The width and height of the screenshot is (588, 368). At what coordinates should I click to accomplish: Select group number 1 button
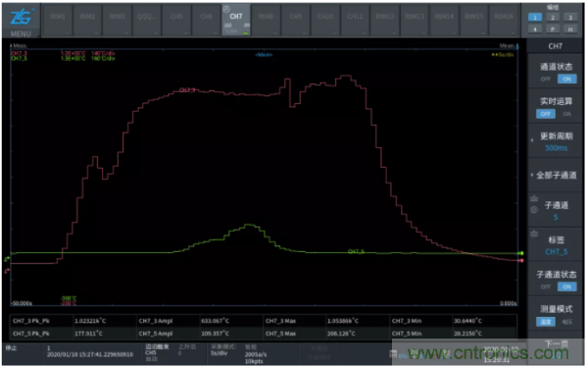point(535,18)
